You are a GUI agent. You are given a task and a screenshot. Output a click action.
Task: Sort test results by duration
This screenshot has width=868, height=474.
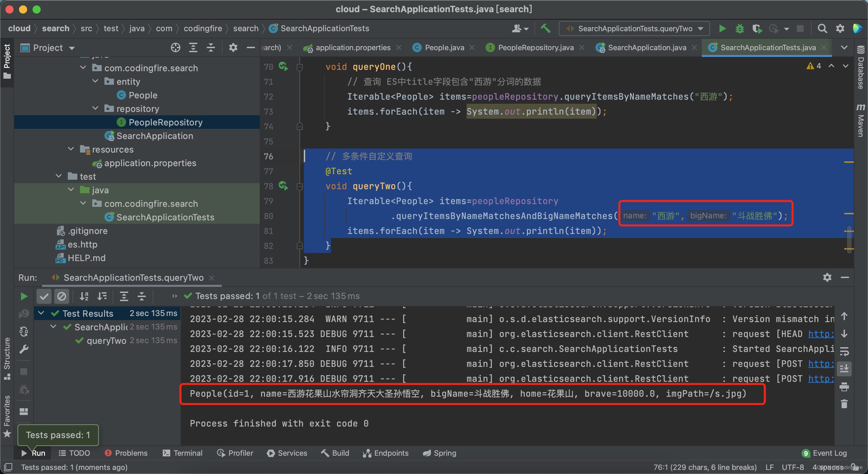102,296
